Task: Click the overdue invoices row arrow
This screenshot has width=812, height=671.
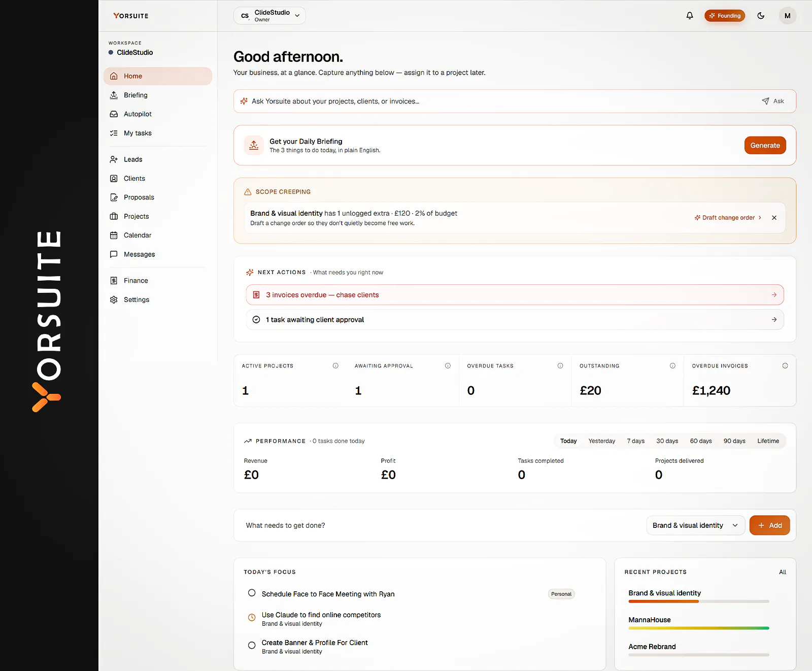Action: [x=774, y=295]
